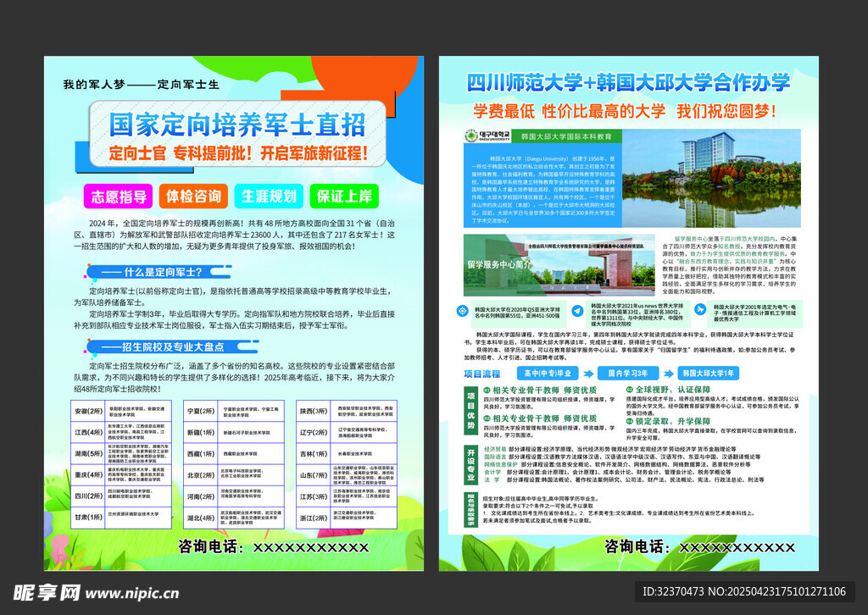Click the 什么是定向军士？ section header
The width and height of the screenshot is (868, 615).
coord(159,272)
